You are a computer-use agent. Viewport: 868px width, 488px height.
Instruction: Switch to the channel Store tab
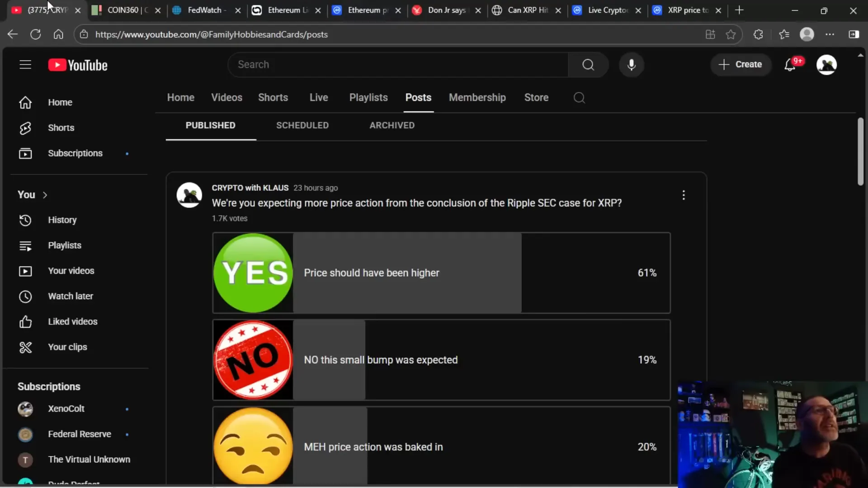[x=536, y=98]
